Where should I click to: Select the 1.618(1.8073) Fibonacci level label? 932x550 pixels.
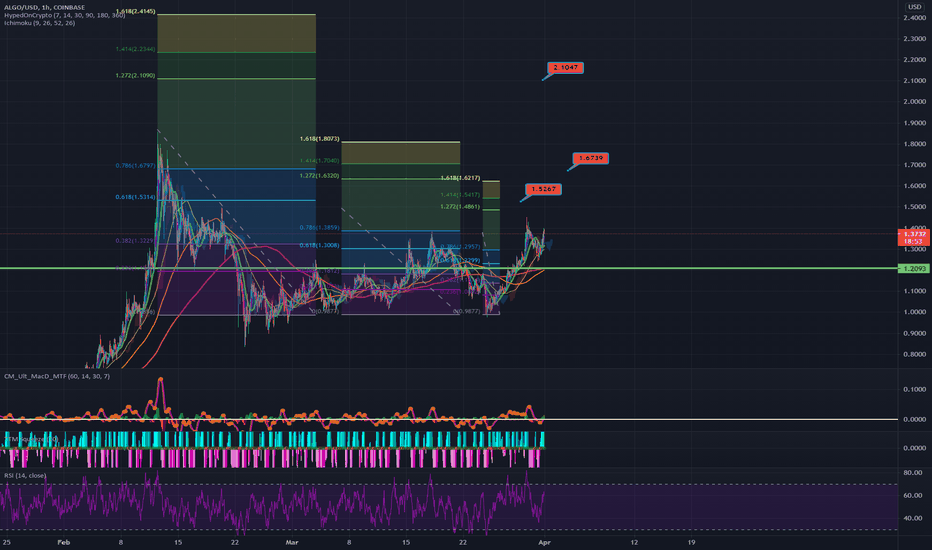[x=320, y=139]
